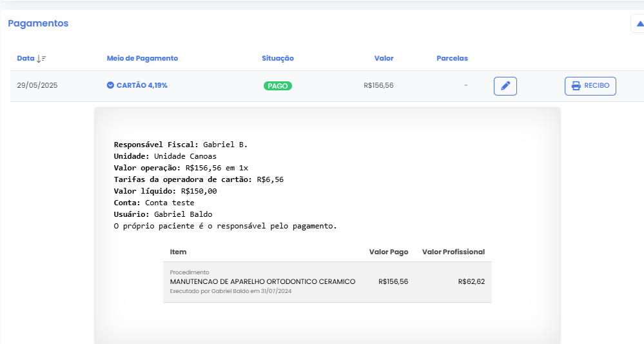The width and height of the screenshot is (644, 344).
Task: Click the Unidade Canoas line
Action: (x=165, y=156)
